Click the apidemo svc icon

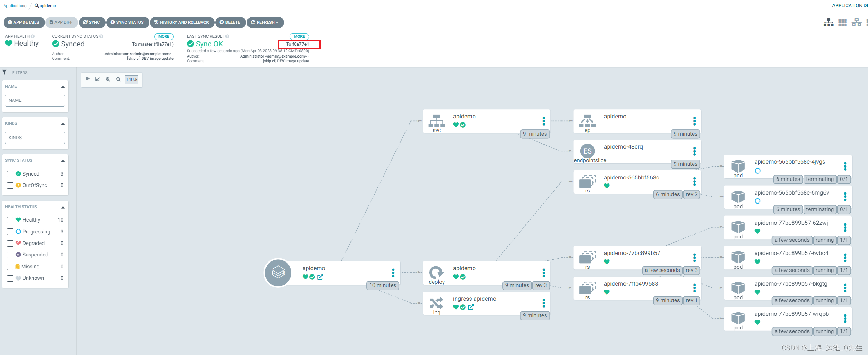437,121
